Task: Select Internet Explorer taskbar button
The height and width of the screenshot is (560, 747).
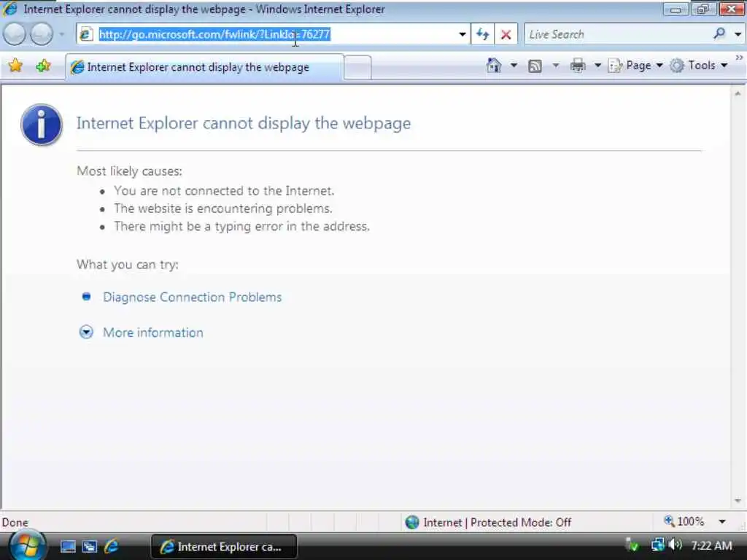Action: tap(223, 547)
